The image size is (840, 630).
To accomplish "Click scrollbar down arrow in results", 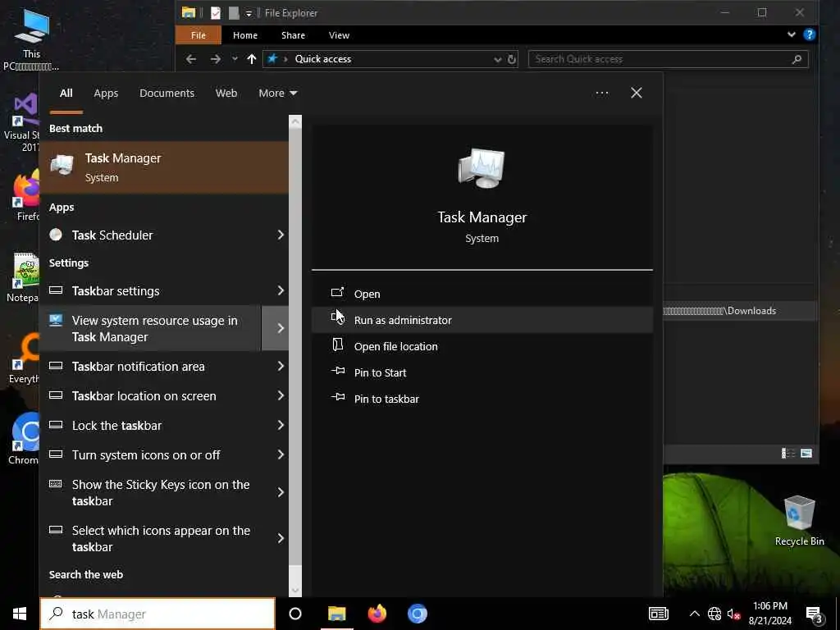I will click(295, 591).
